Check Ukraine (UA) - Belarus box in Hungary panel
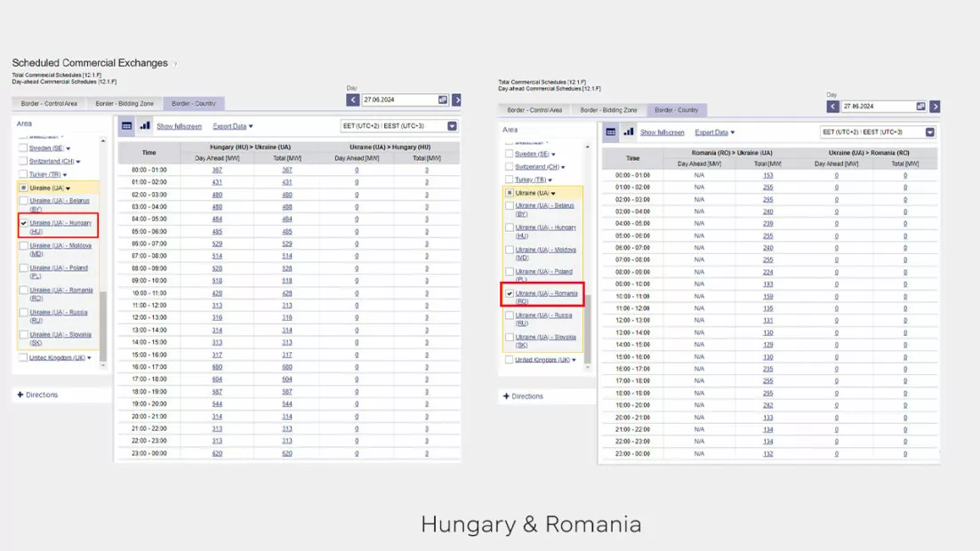 pyautogui.click(x=24, y=201)
